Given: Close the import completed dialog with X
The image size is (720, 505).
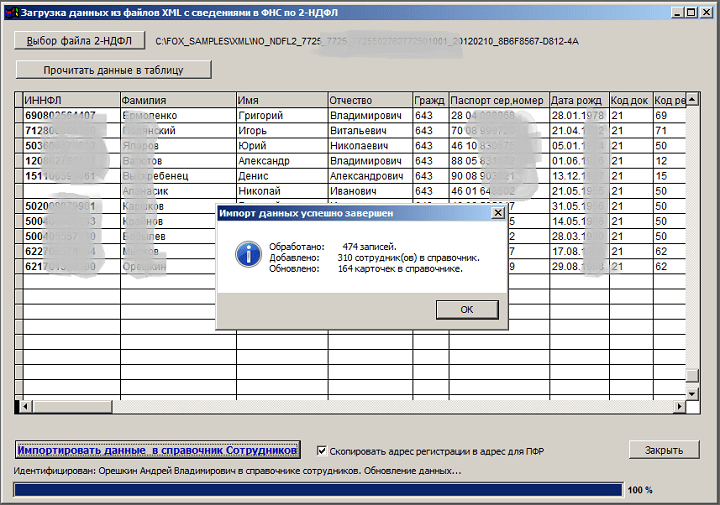Looking at the screenshot, I should (x=498, y=213).
